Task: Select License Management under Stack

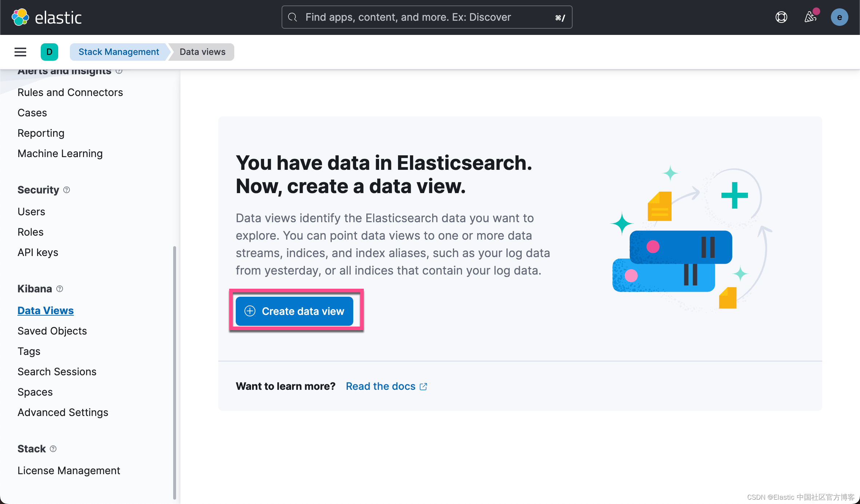Action: [69, 470]
